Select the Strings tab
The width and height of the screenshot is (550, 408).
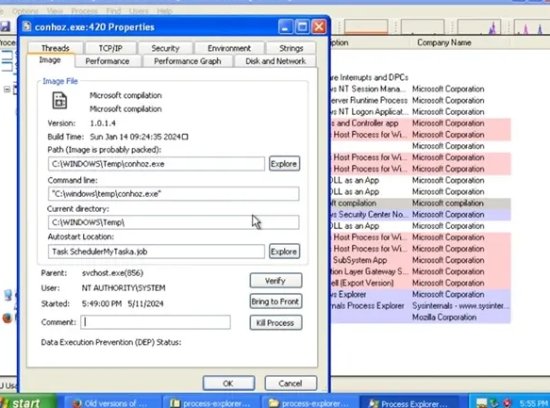(x=291, y=48)
